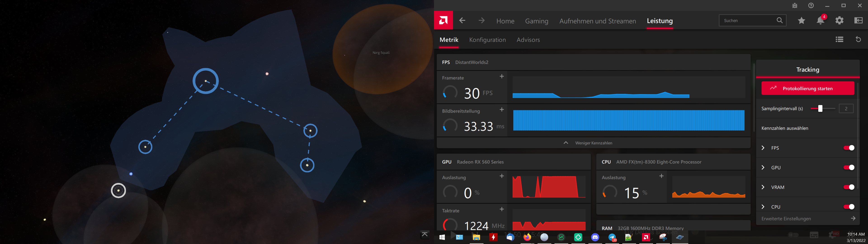Open Thunderbird from taskbar
The image size is (868, 244).
coord(510,237)
